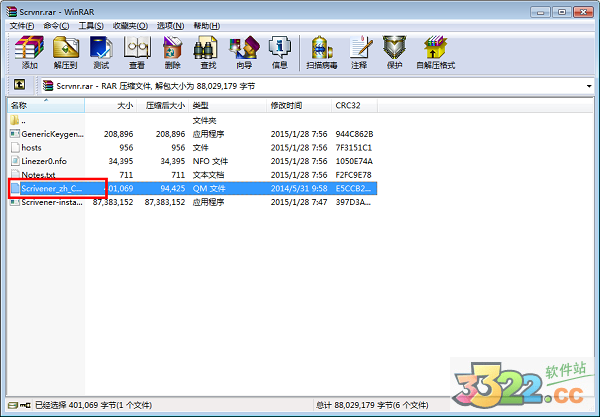Click the 已经选择 401,069 字节 status text

93,405
